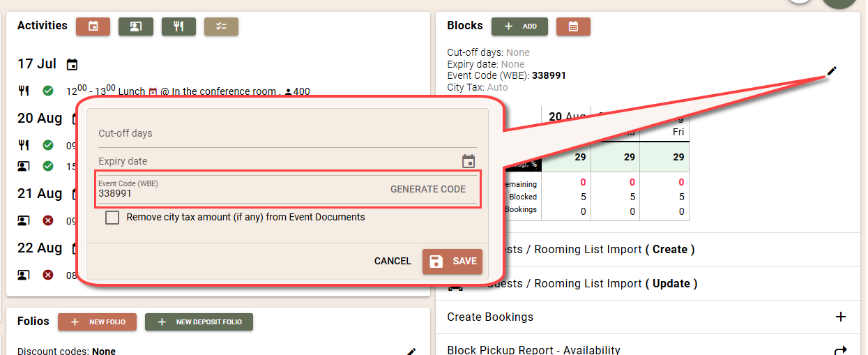
Task: Cancel the block settings dialog
Action: pyautogui.click(x=393, y=261)
